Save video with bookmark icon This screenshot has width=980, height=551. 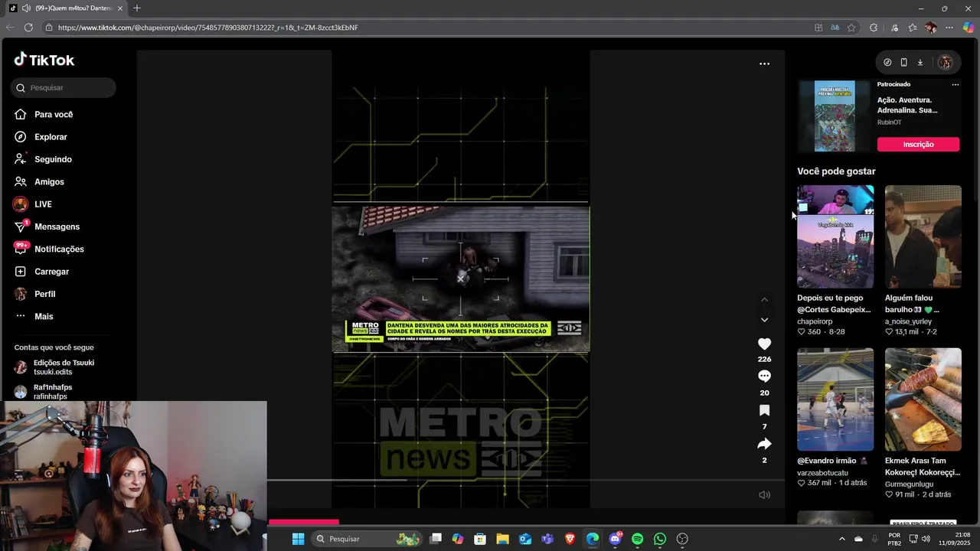click(764, 411)
